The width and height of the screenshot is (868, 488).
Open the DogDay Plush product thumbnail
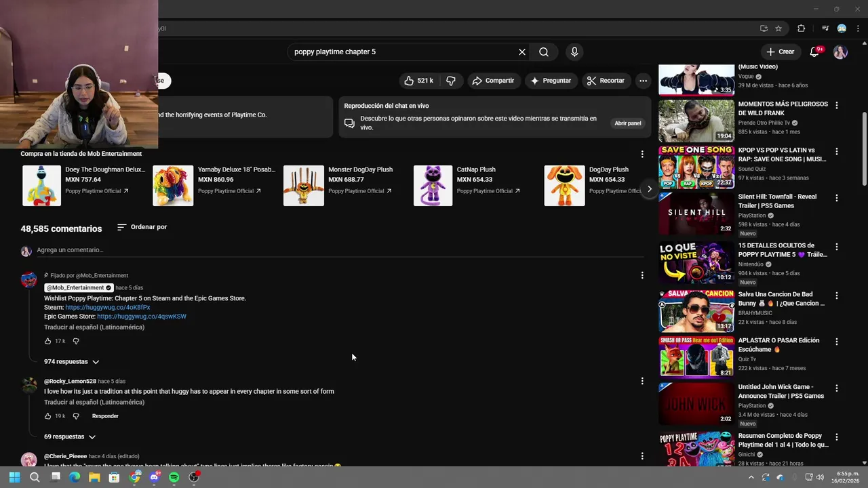coord(564,185)
